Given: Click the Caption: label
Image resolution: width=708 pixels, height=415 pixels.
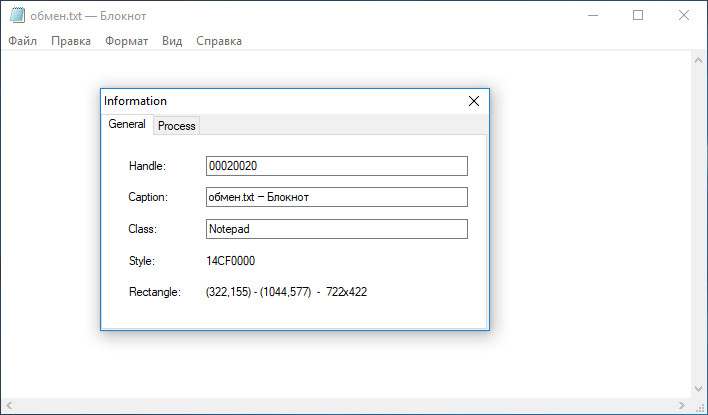Looking at the screenshot, I should pyautogui.click(x=148, y=197).
